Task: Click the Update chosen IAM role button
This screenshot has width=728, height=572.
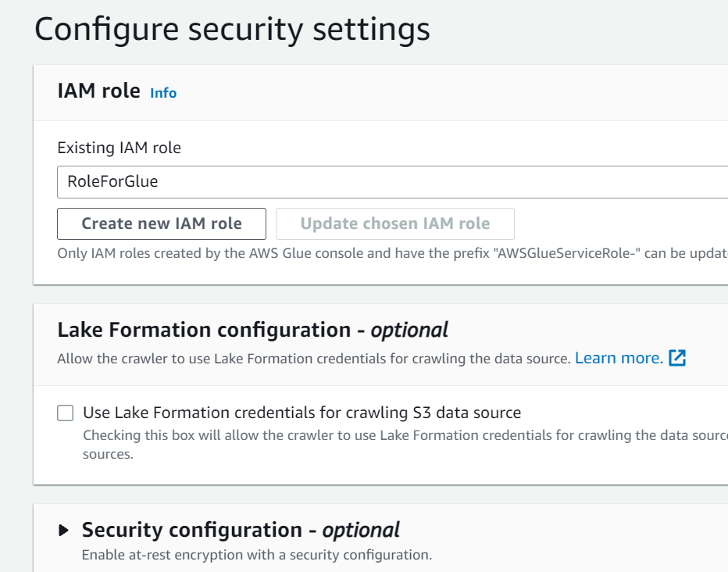Action: [395, 223]
